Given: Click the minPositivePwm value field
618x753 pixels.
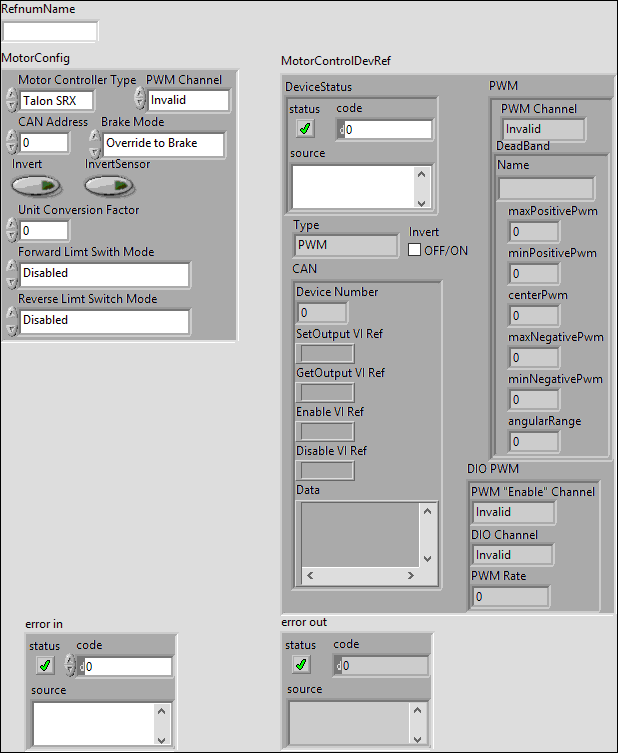Looking at the screenshot, I should coord(534,274).
